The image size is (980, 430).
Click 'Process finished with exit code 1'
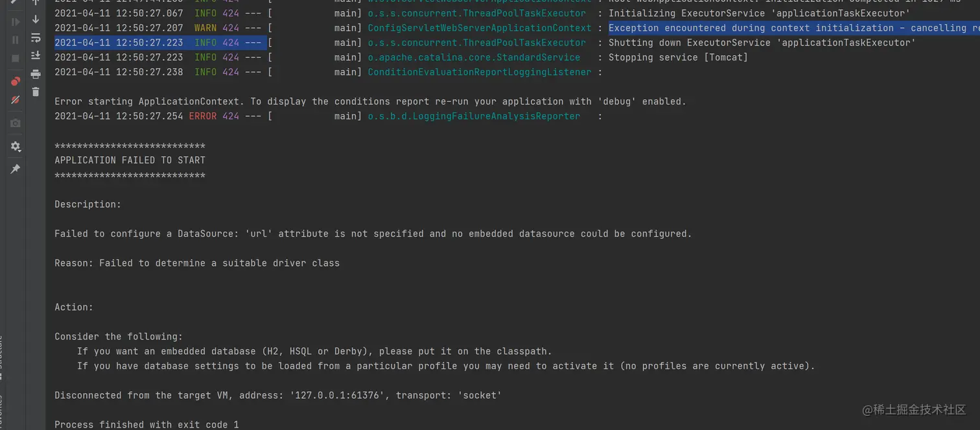pyautogui.click(x=146, y=425)
